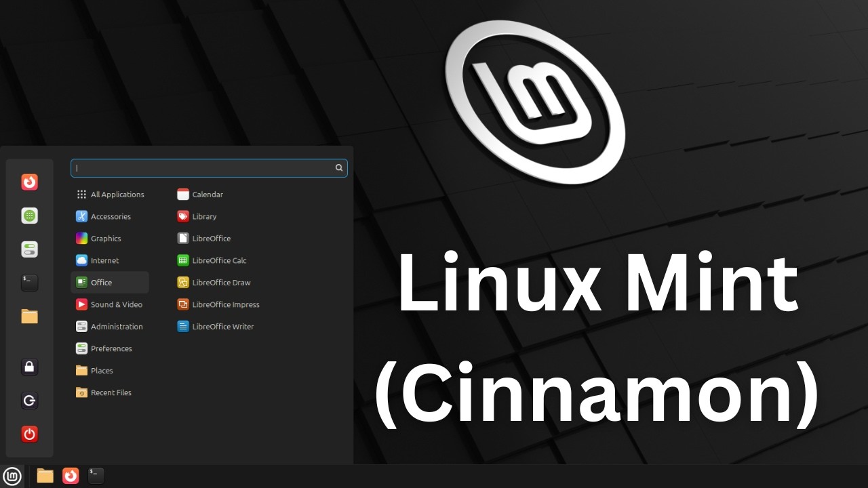Launch Software Manager from the favorites sidebar
The width and height of the screenshot is (868, 488).
(29, 216)
